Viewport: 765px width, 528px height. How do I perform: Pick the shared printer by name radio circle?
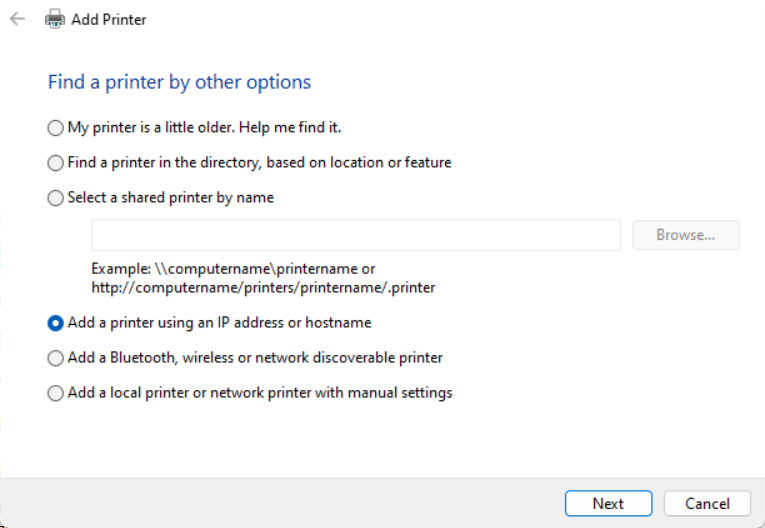(55, 198)
